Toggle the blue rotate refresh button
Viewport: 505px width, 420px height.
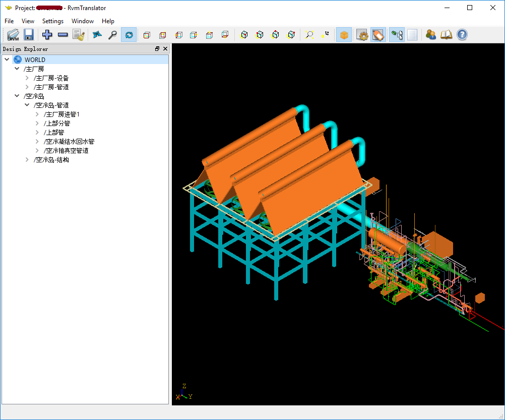pyautogui.click(x=129, y=35)
